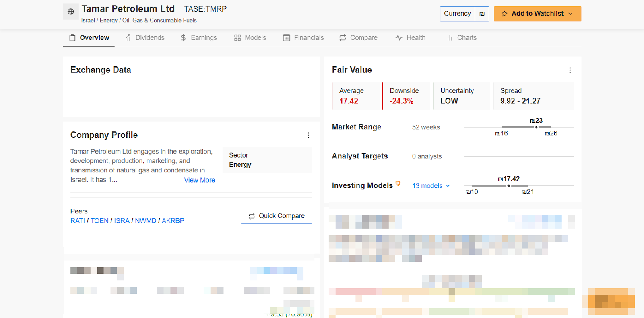Open the Health tab
The height and width of the screenshot is (318, 644).
click(411, 38)
